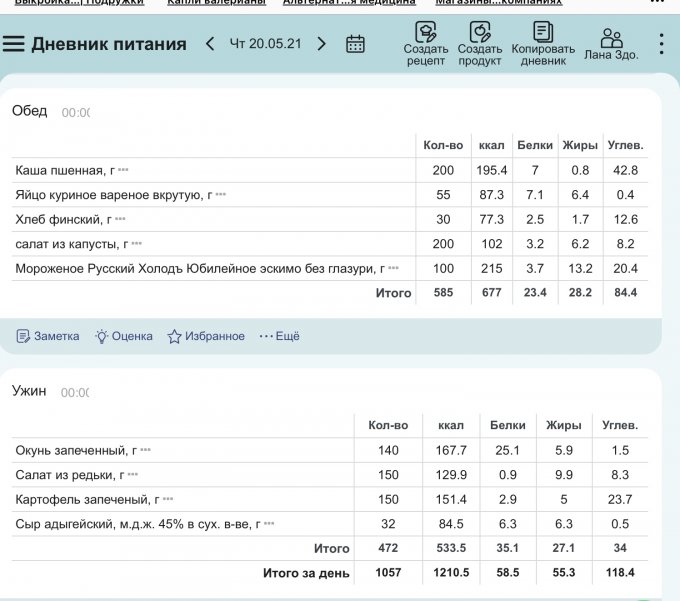Image resolution: width=680 pixels, height=601 pixels.
Task: Open the calendar date picker icon
Action: point(355,44)
